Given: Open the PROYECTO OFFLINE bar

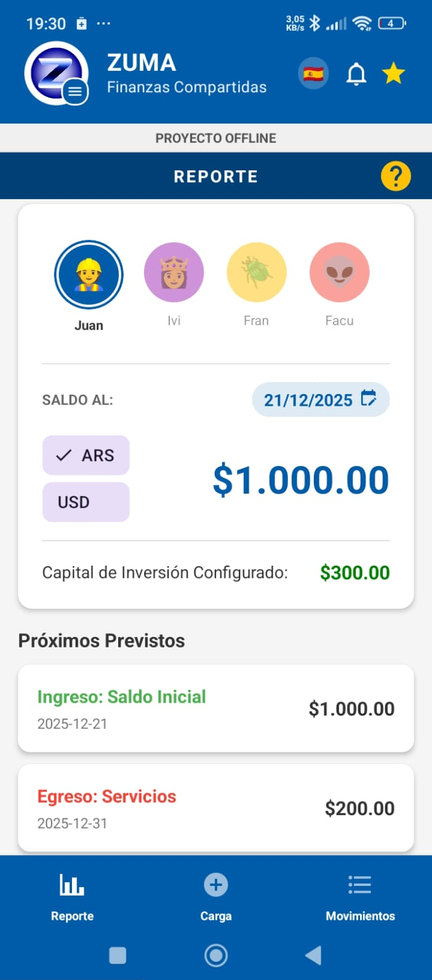Looking at the screenshot, I should [215, 138].
